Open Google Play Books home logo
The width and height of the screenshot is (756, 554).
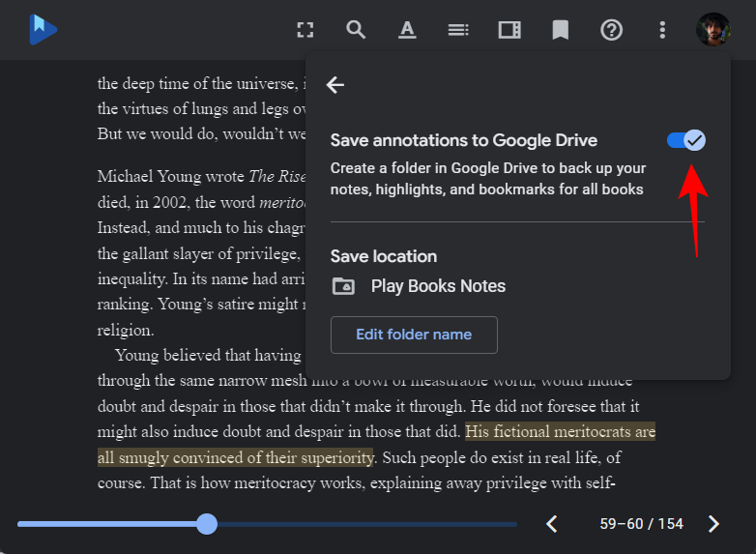[43, 29]
